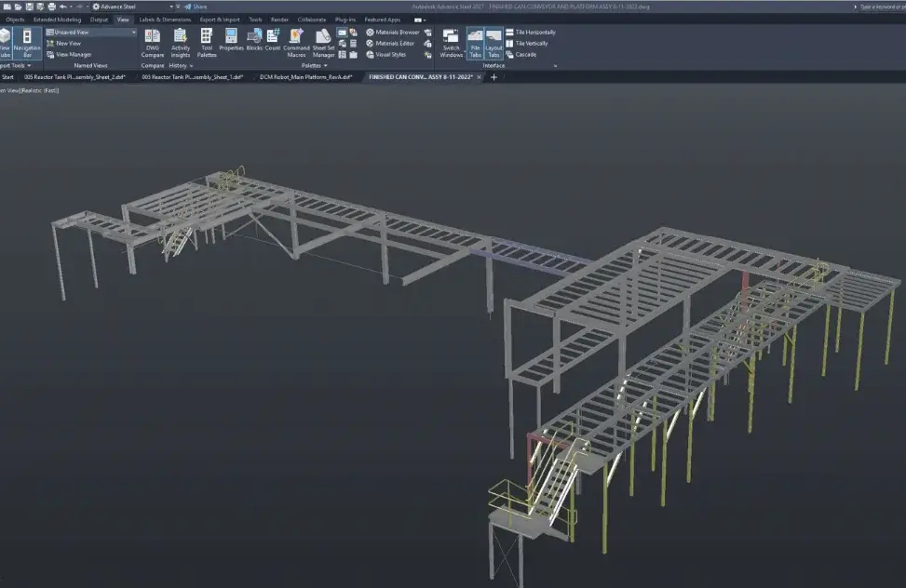Open the Sheet Set Manager
This screenshot has height=588, width=906.
[323, 43]
